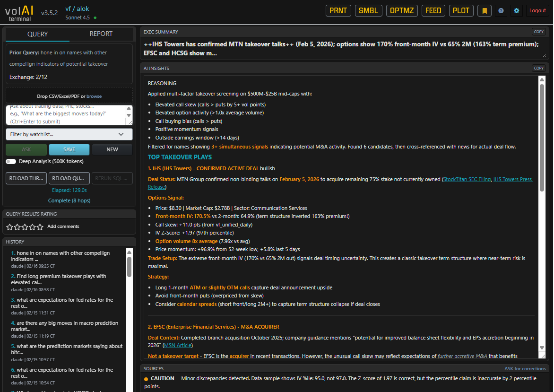
Task: Select the QUERY tab
Action: 37,34
